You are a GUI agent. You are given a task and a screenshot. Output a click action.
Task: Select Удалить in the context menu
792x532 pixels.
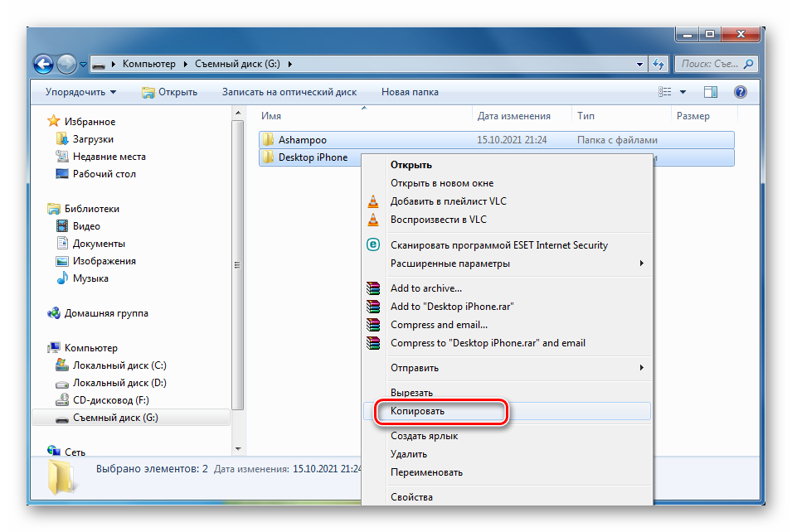409,454
